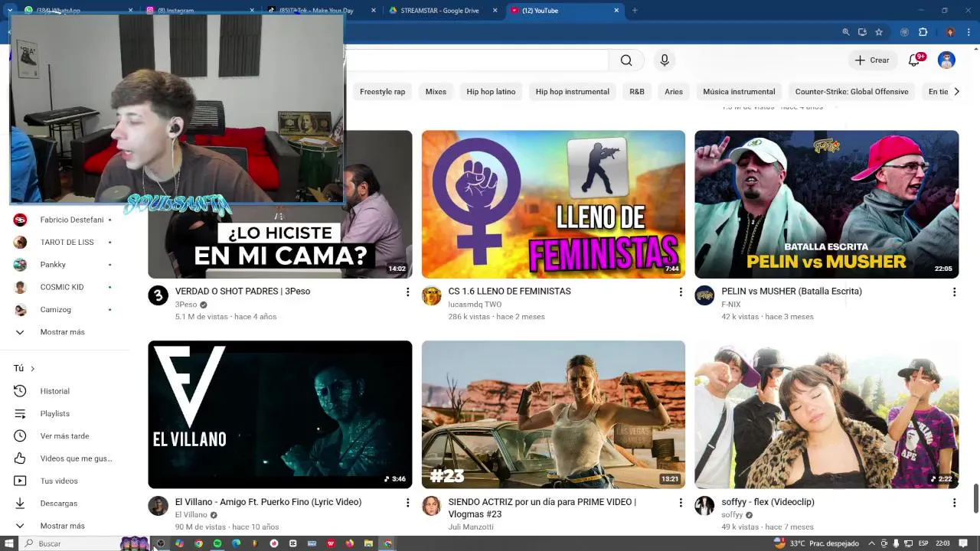Click the video title CS 1.6 LLENO DE FEMINISTAS
This screenshot has height=551, width=980.
pos(509,292)
